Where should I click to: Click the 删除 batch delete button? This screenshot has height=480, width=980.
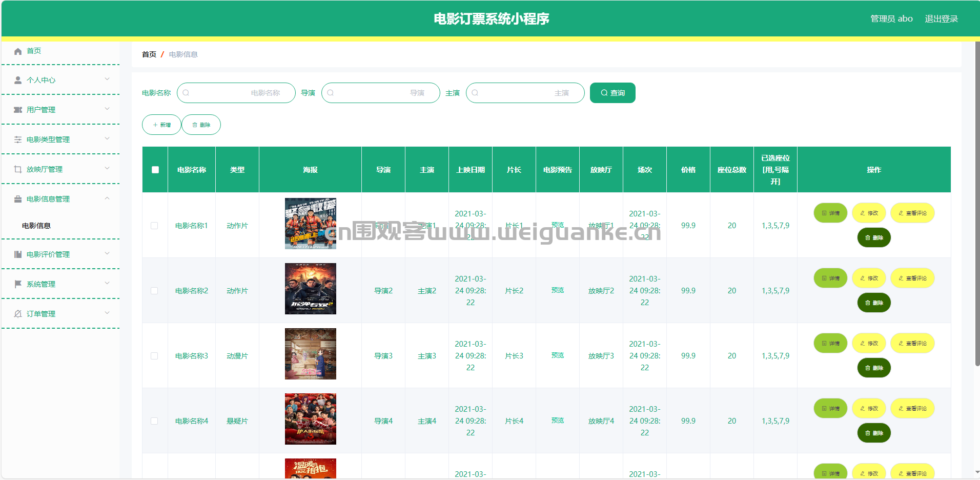[201, 125]
